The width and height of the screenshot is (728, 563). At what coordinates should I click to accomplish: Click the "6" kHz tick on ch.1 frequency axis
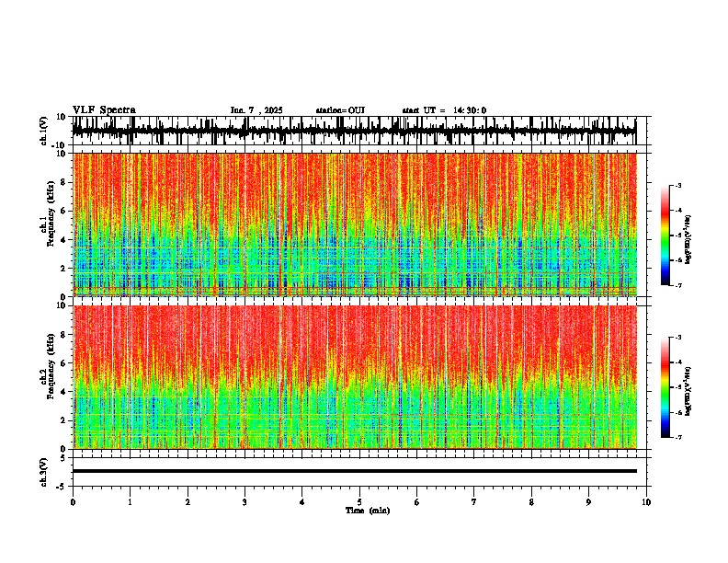click(64, 212)
